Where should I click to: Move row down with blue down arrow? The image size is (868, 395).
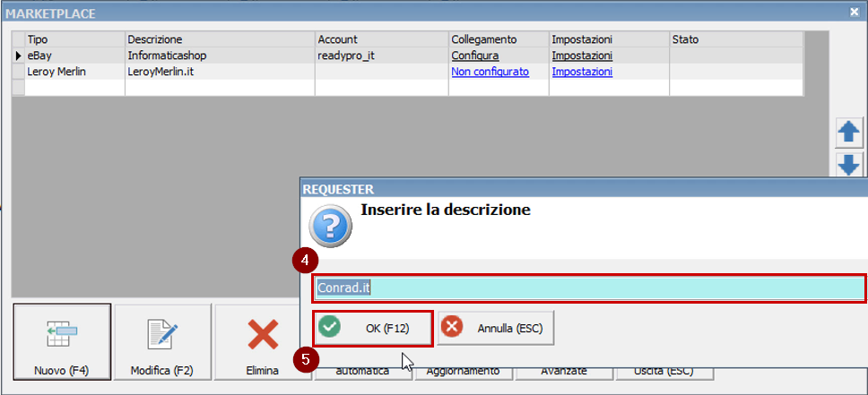point(849,164)
